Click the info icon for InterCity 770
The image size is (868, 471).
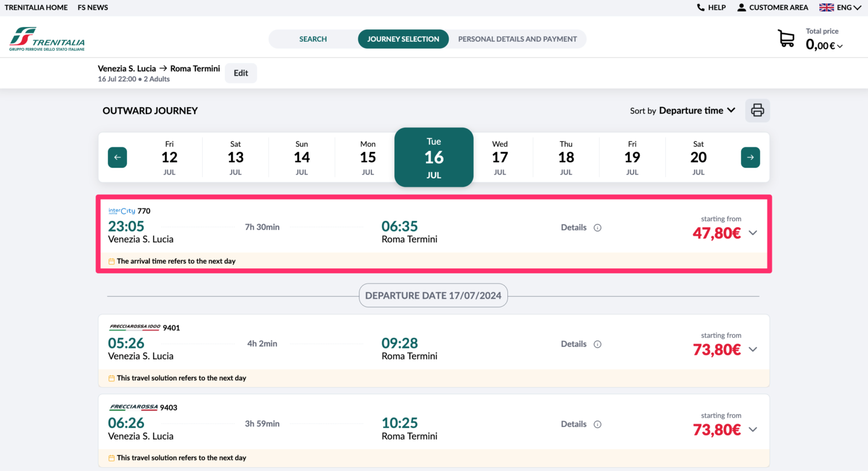click(x=597, y=228)
